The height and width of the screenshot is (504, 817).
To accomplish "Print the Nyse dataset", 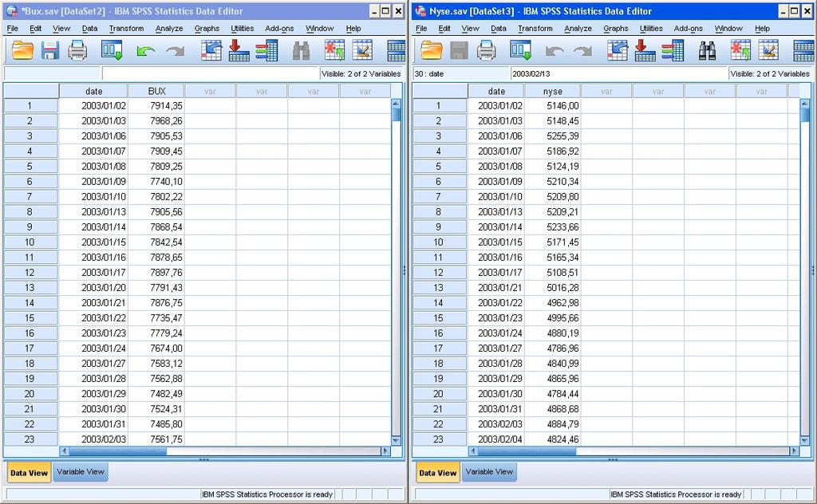I will pos(486,50).
